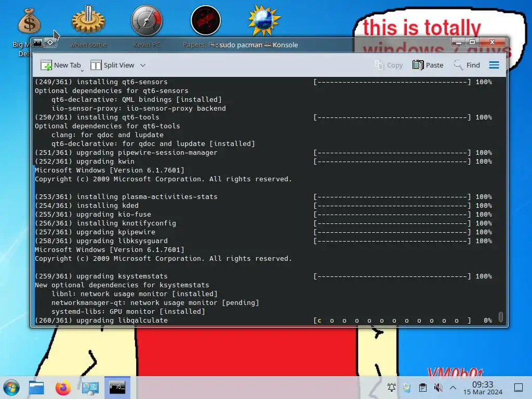Launch file manager from taskbar
532x399 pixels.
coord(36,388)
